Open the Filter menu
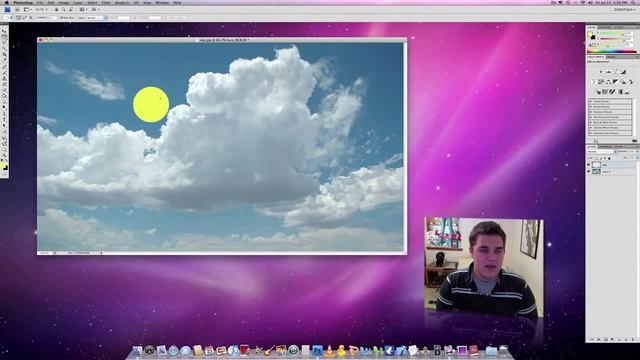The height and width of the screenshot is (360, 640). pyautogui.click(x=106, y=3)
